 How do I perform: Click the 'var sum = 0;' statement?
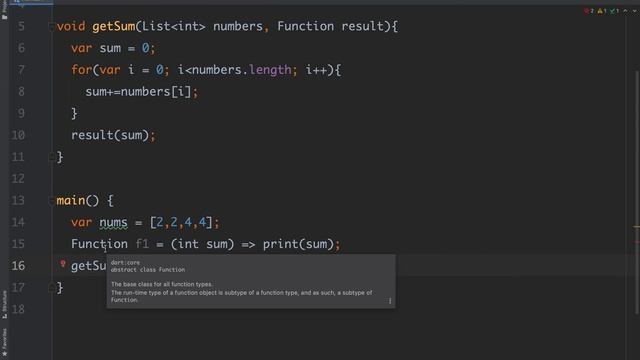[x=113, y=48]
